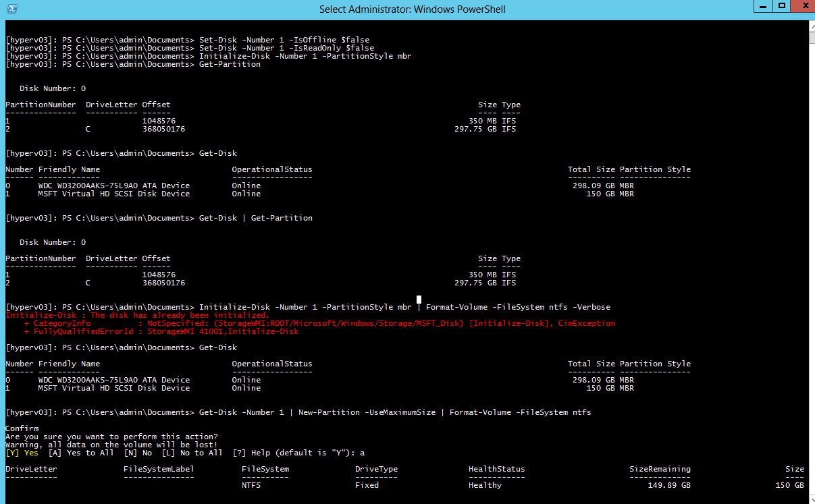Viewport: 815px width, 504px height.
Task: Click the 'Healthy' value under HealthStatus
Action: [485, 485]
